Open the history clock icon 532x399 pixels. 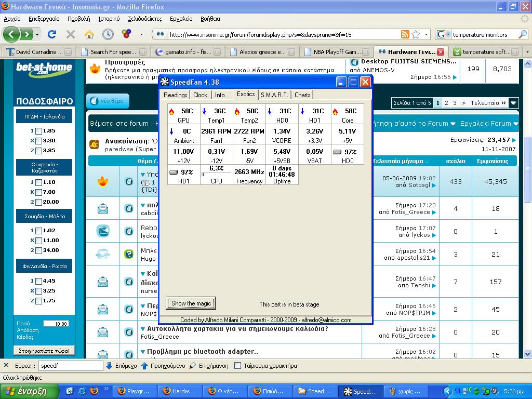tap(108, 34)
